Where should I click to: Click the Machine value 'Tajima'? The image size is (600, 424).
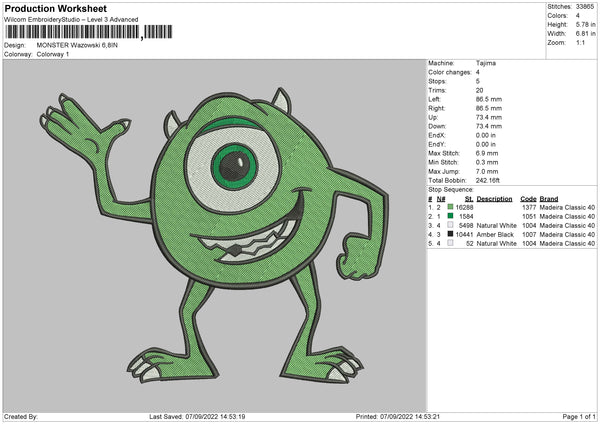pos(486,63)
